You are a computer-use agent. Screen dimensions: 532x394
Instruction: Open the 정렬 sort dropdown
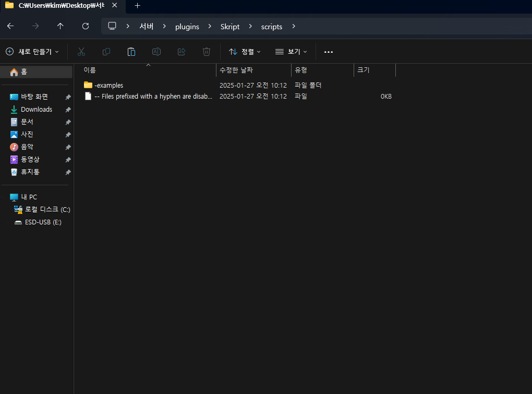(245, 52)
